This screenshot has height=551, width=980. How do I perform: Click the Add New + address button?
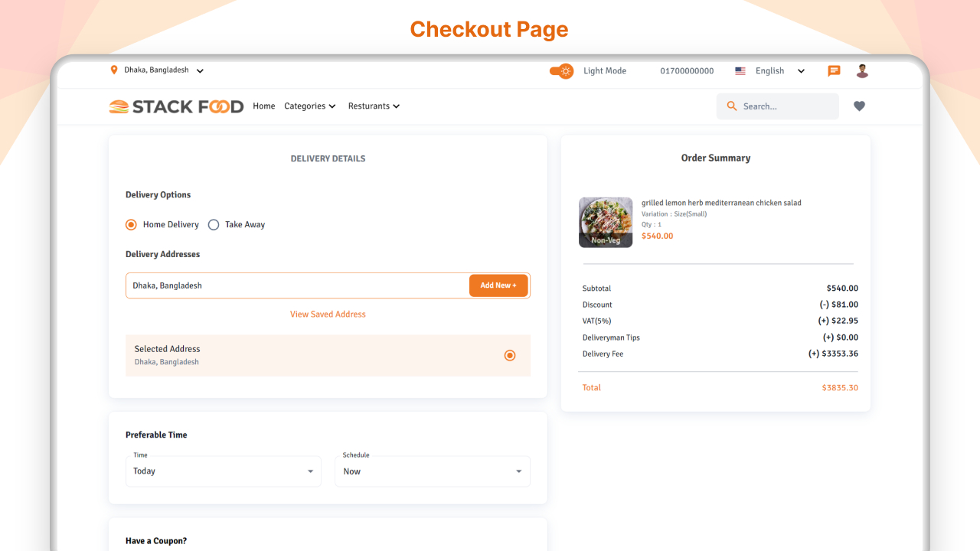pyautogui.click(x=498, y=285)
